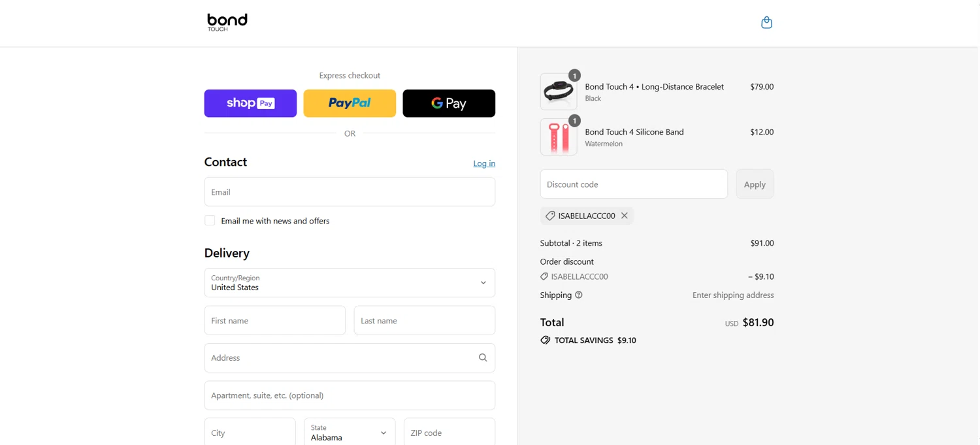Open the State dropdown showing Alabama

point(350,433)
